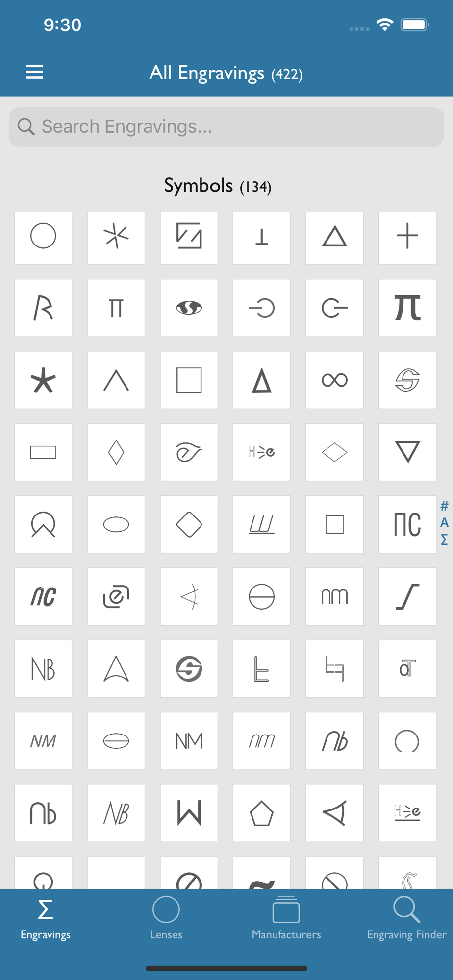Select the bold pi symbol engraving
This screenshot has width=453, height=980.
[x=407, y=308]
